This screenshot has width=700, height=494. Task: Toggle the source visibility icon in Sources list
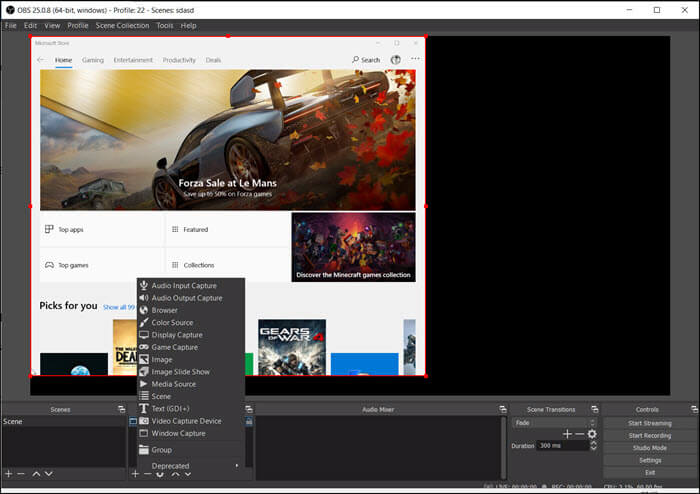click(x=133, y=422)
